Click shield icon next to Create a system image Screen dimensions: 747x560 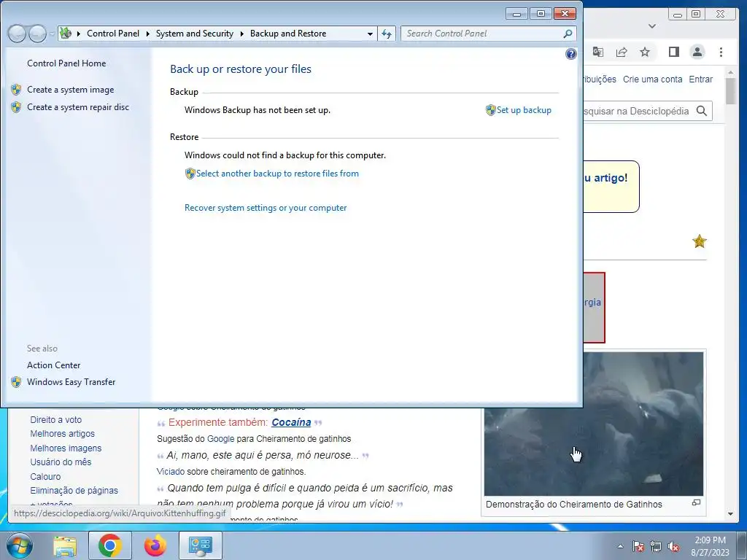(x=16, y=90)
